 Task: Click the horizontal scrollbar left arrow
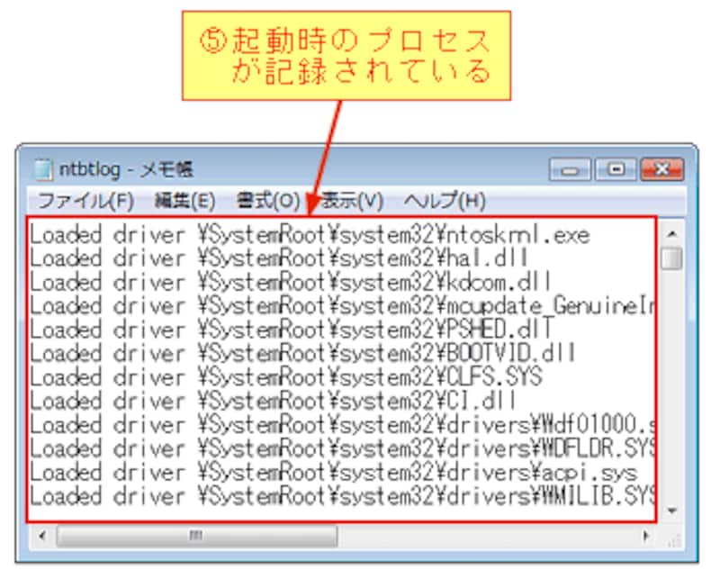[42, 536]
